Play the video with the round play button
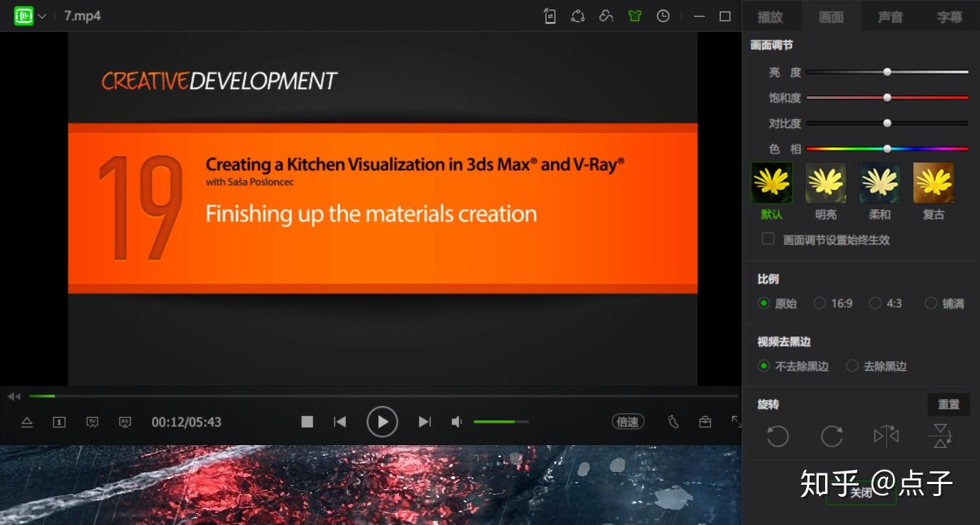 382,422
